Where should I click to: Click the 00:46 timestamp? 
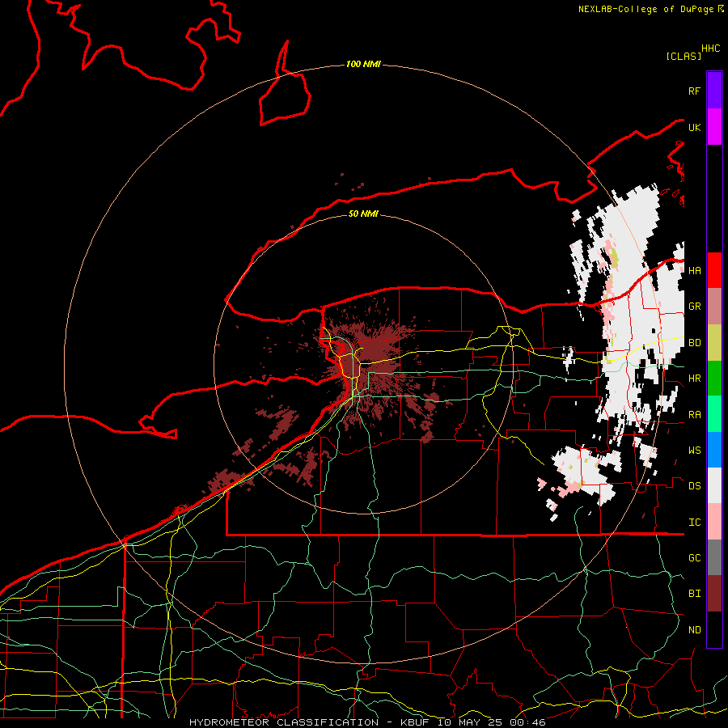click(527, 722)
